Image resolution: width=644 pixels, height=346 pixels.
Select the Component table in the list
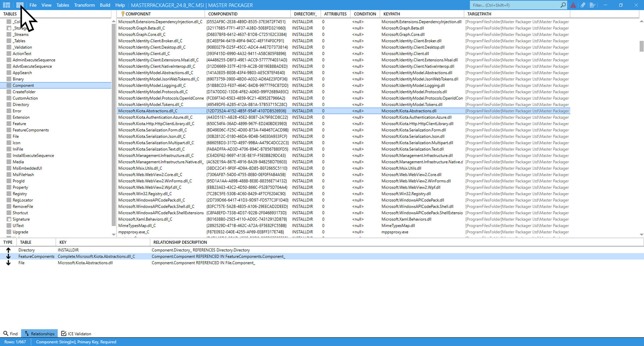pyautogui.click(x=56, y=85)
